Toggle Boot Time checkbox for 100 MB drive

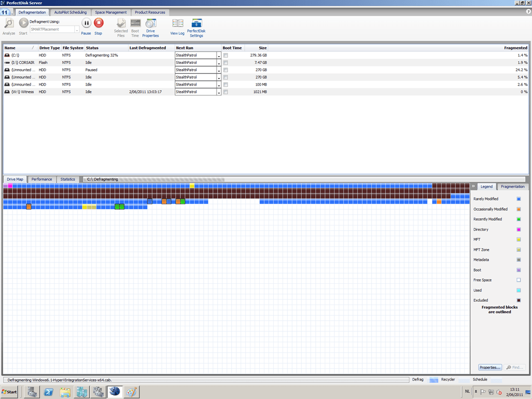pyautogui.click(x=225, y=85)
